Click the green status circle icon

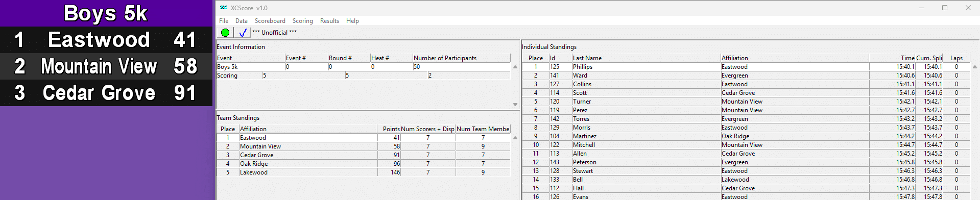pos(225,33)
